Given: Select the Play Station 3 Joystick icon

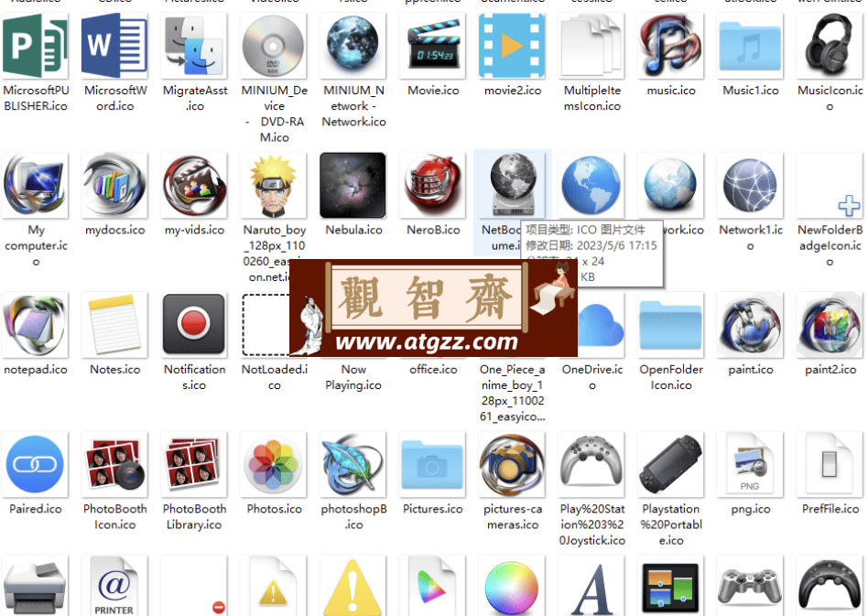Looking at the screenshot, I should pos(591,464).
